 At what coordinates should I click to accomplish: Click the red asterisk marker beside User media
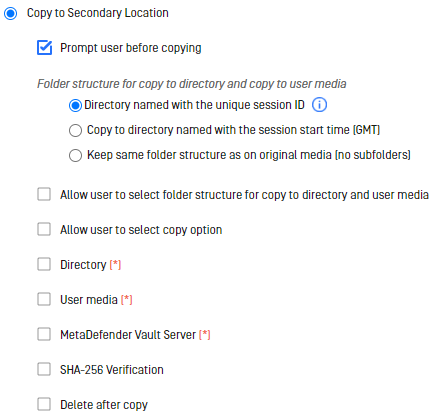click(x=127, y=300)
